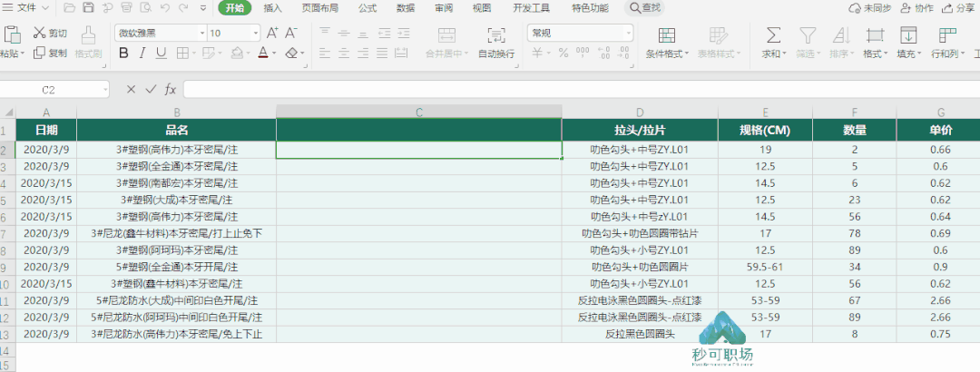This screenshot has width=980, height=372.
Task: Open the 开发工具 tab
Action: tap(531, 8)
